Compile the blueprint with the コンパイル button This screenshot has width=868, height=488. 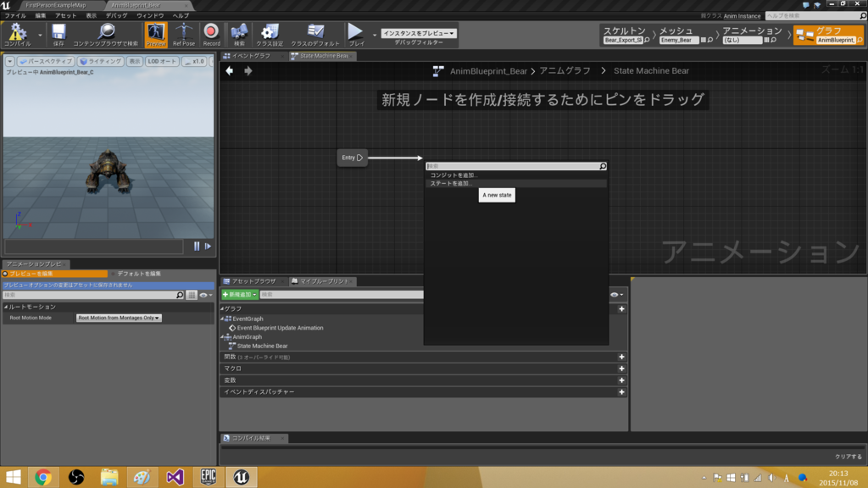[17, 34]
